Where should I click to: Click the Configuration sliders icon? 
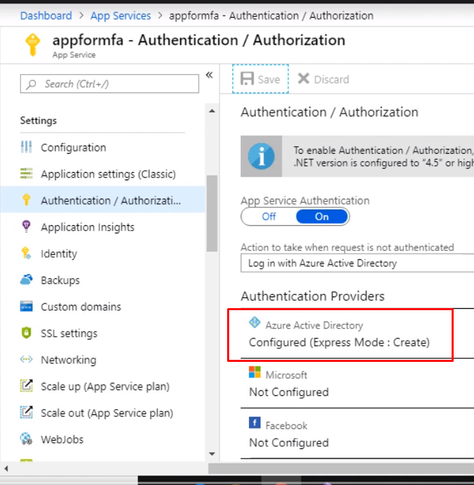26,147
